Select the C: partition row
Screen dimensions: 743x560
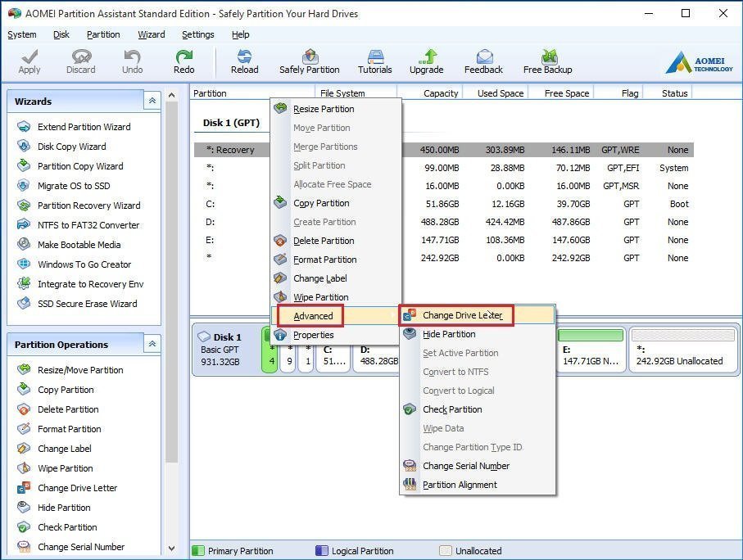tap(443, 204)
